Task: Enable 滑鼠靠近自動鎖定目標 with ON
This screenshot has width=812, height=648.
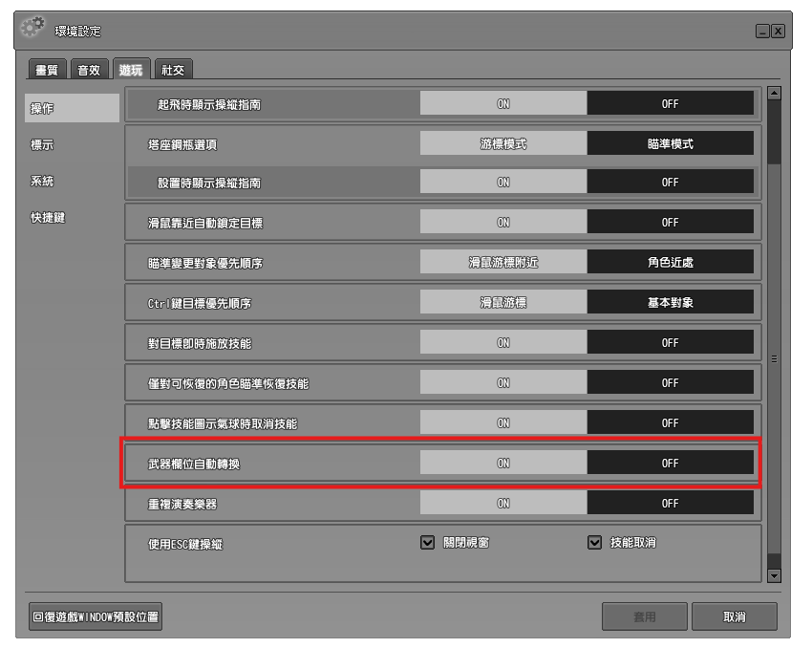Action: pos(503,223)
